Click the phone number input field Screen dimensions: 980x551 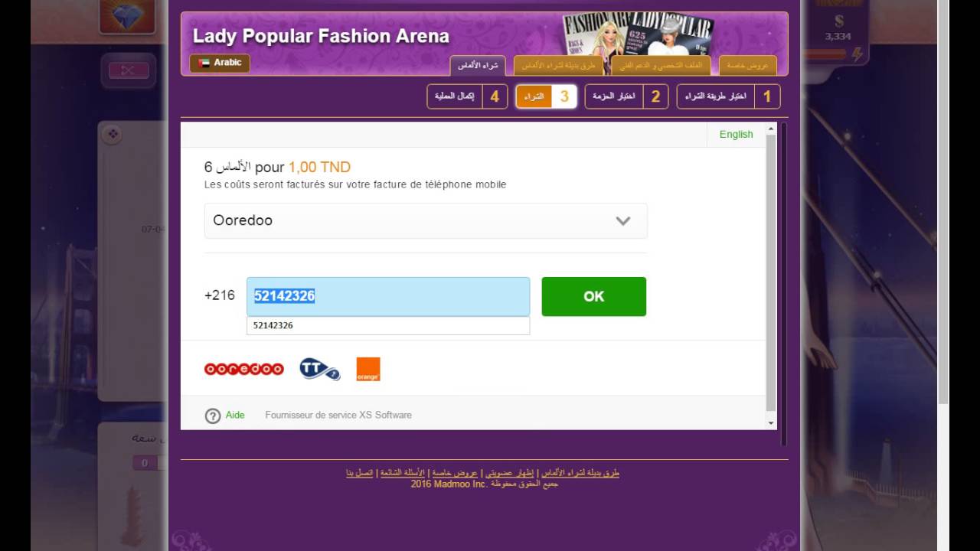[388, 296]
